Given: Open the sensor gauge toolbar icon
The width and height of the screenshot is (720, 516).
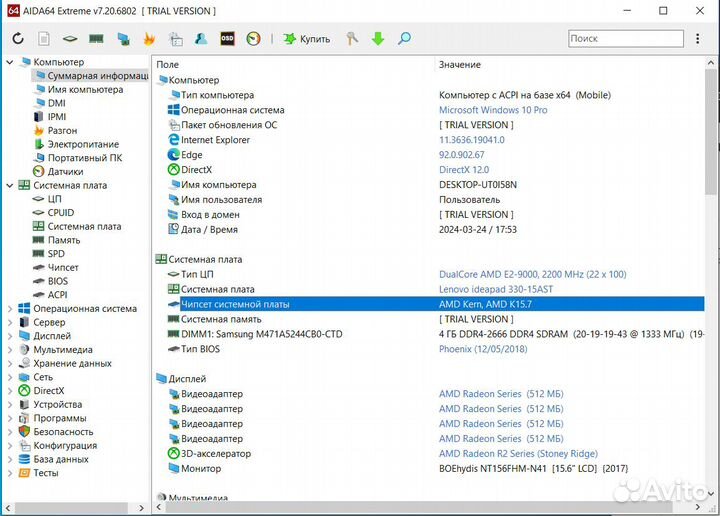Looking at the screenshot, I should (253, 39).
